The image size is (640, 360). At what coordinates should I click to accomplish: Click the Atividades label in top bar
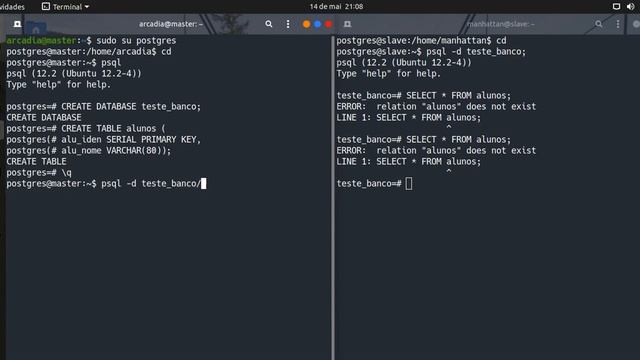[x=12, y=7]
